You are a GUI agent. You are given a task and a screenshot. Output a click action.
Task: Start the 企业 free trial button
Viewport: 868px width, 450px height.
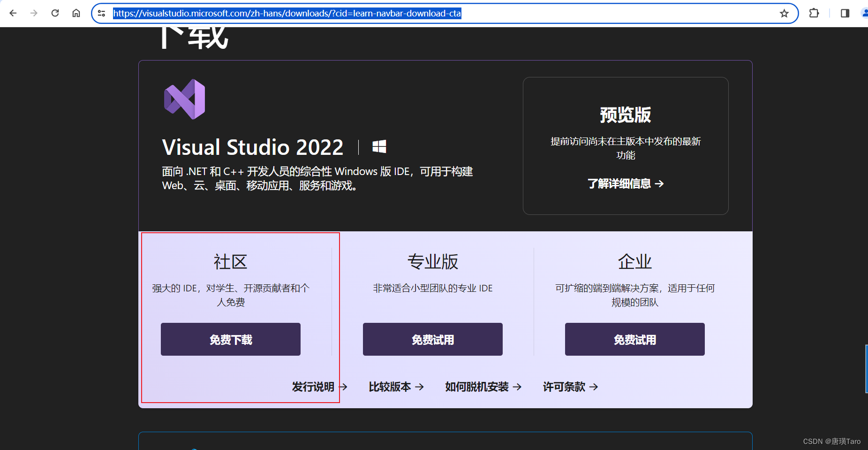(635, 339)
